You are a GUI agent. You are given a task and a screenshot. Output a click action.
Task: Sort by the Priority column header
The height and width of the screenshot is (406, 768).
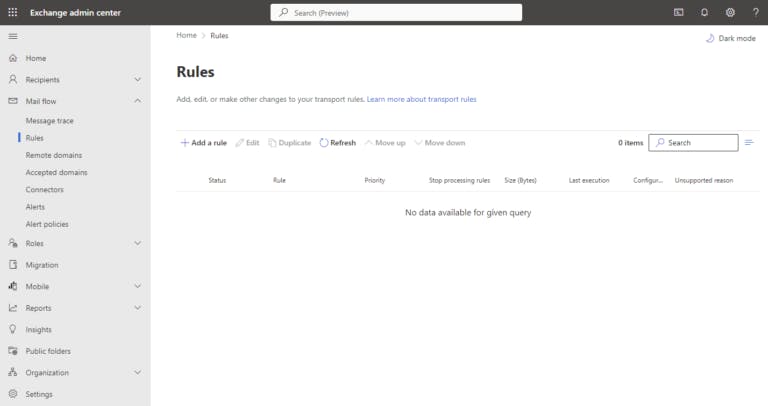click(375, 180)
